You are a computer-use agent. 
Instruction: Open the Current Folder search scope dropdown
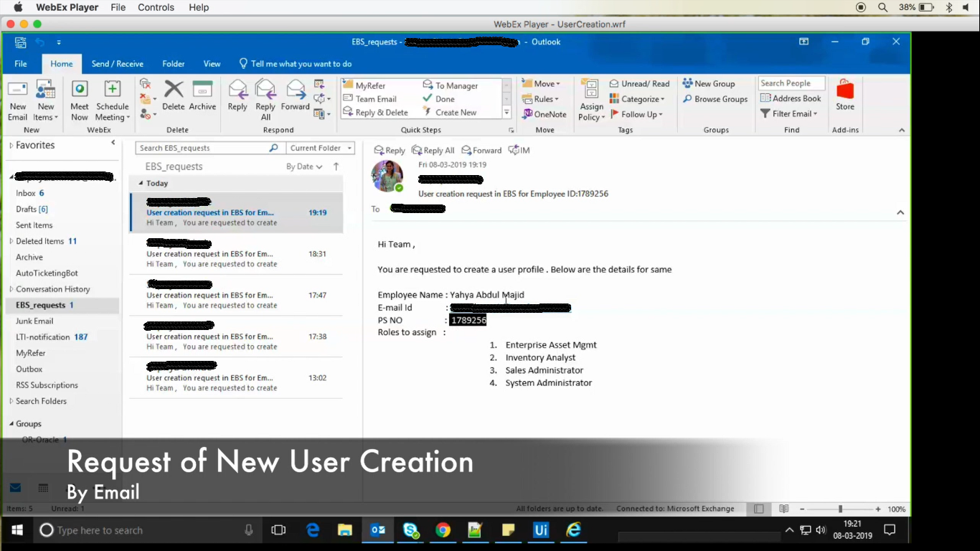(x=321, y=148)
